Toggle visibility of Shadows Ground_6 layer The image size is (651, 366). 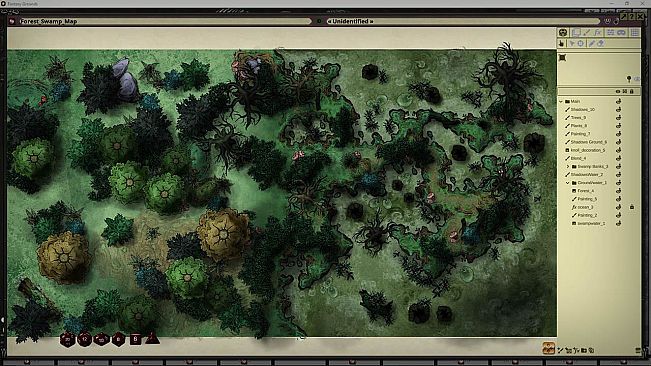(618, 142)
